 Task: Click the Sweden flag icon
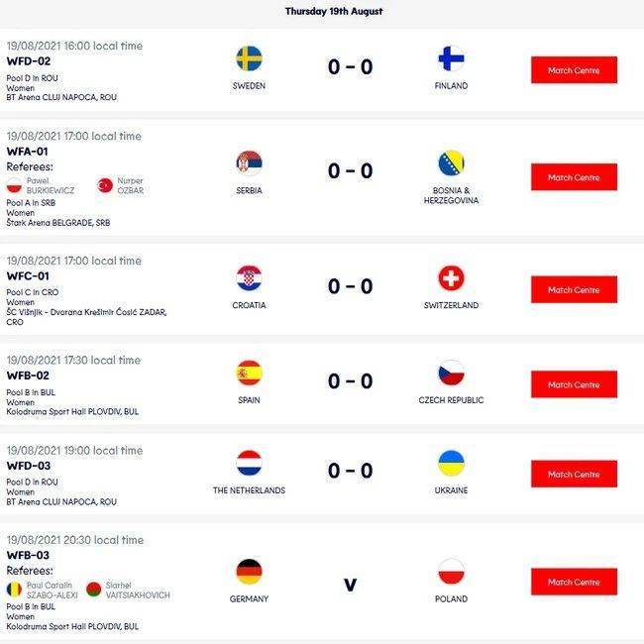(x=249, y=58)
